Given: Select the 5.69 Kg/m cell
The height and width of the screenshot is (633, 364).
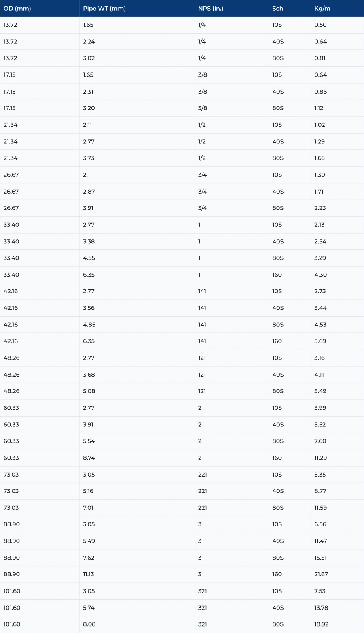Looking at the screenshot, I should point(320,341).
